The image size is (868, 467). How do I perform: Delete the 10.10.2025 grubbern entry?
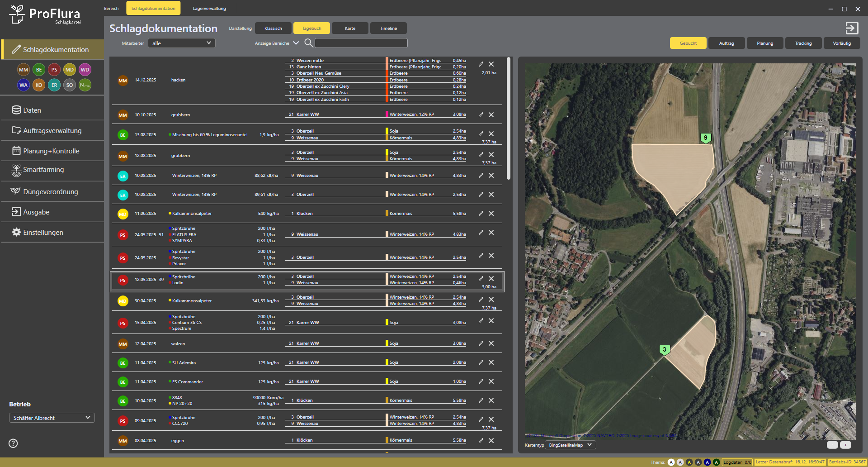click(x=491, y=115)
